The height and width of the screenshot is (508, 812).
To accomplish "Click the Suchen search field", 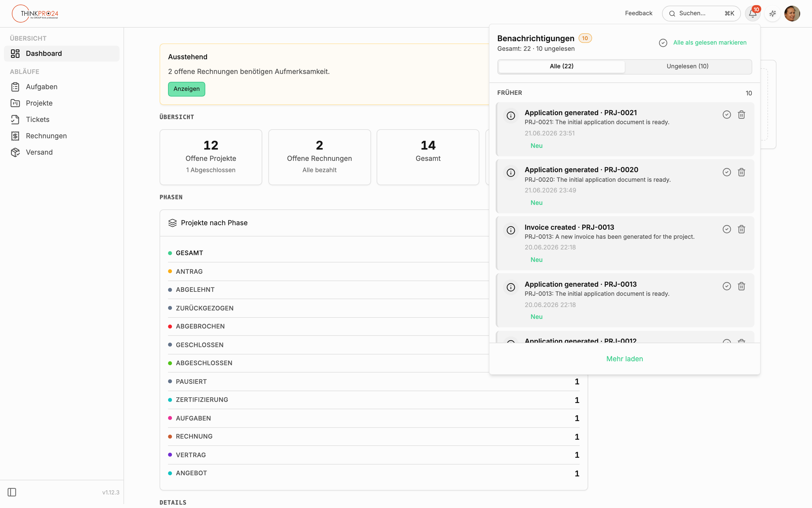I will coord(701,14).
